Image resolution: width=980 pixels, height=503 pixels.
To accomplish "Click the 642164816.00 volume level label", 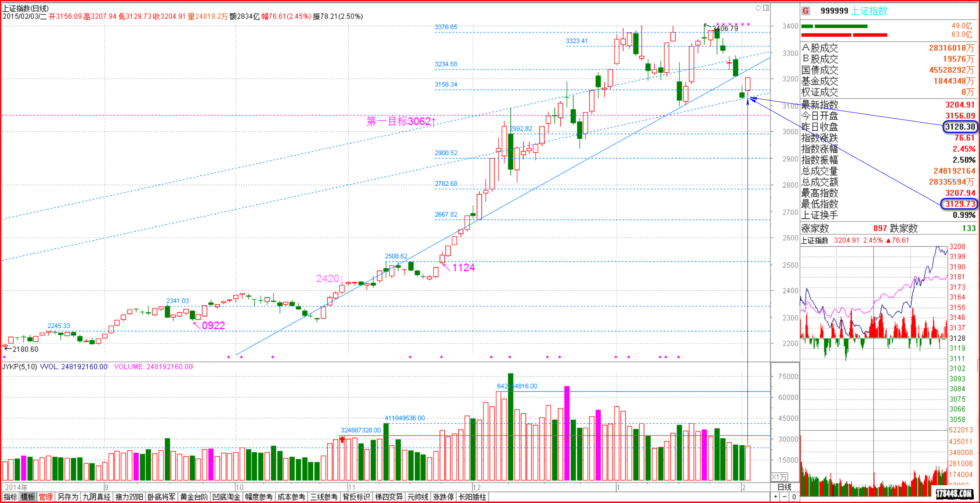I will (517, 386).
